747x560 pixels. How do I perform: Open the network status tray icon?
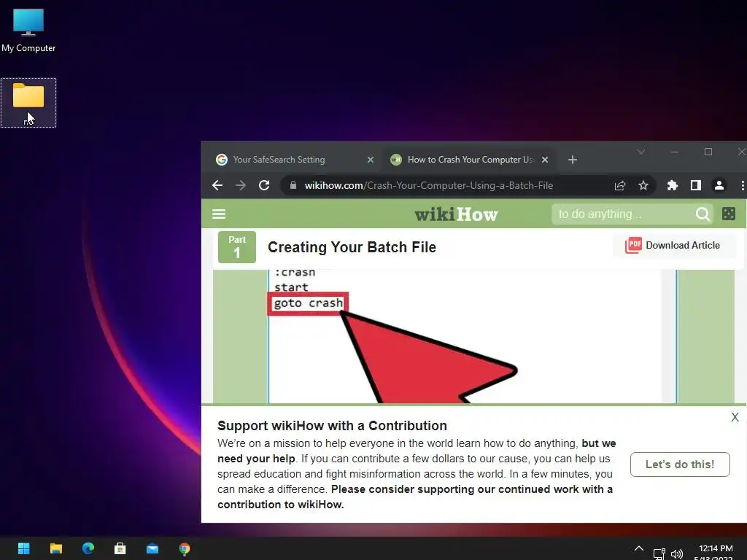(x=659, y=553)
